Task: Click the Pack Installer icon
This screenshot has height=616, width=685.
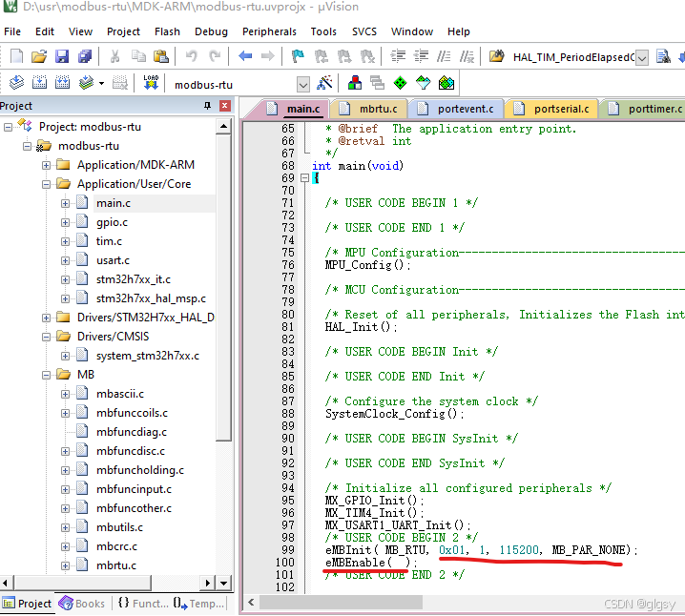Action: (x=446, y=83)
